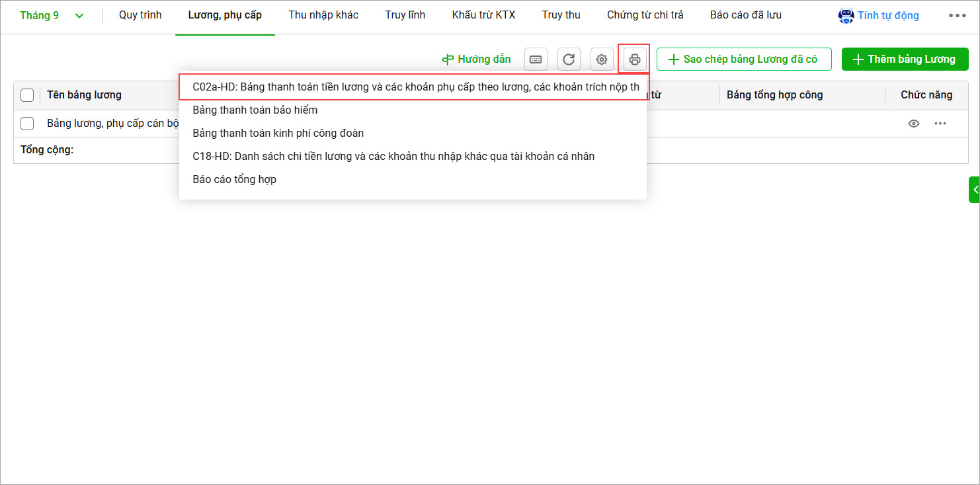Select Bảng thanh toán kinh phí công đoàn

(278, 133)
